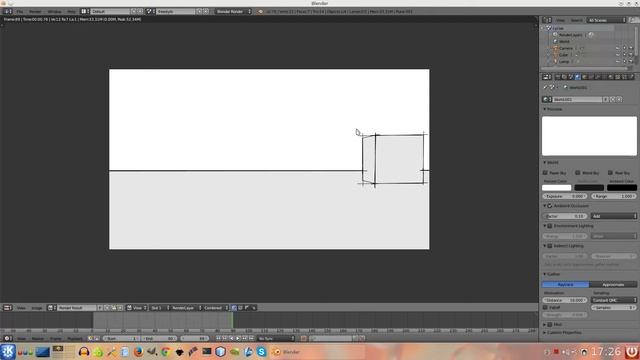
Task: Open the World properties tab icon
Action: (x=578, y=77)
